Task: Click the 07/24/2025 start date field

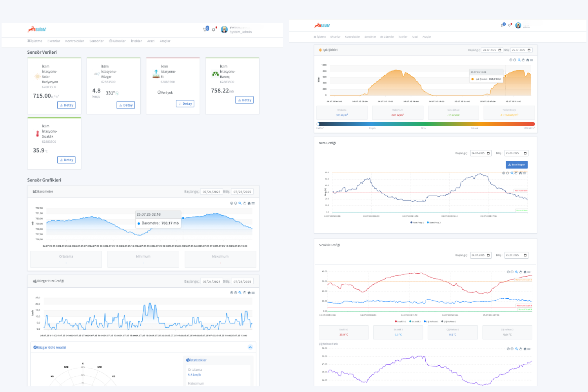Action: pos(212,191)
